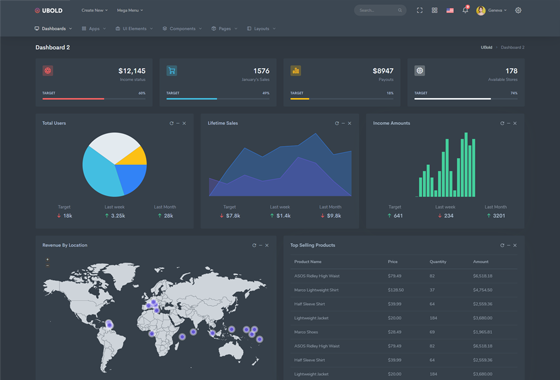
Task: Open the Layouts menu
Action: tap(261, 29)
